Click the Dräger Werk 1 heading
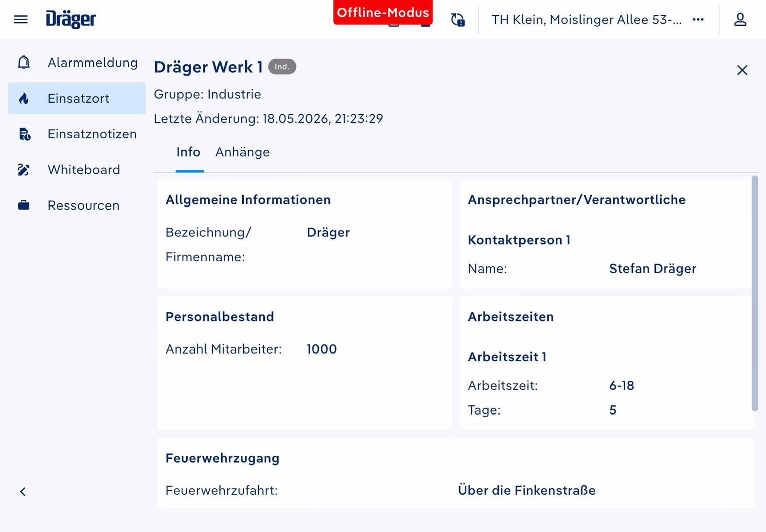The image size is (766, 532). (208, 67)
